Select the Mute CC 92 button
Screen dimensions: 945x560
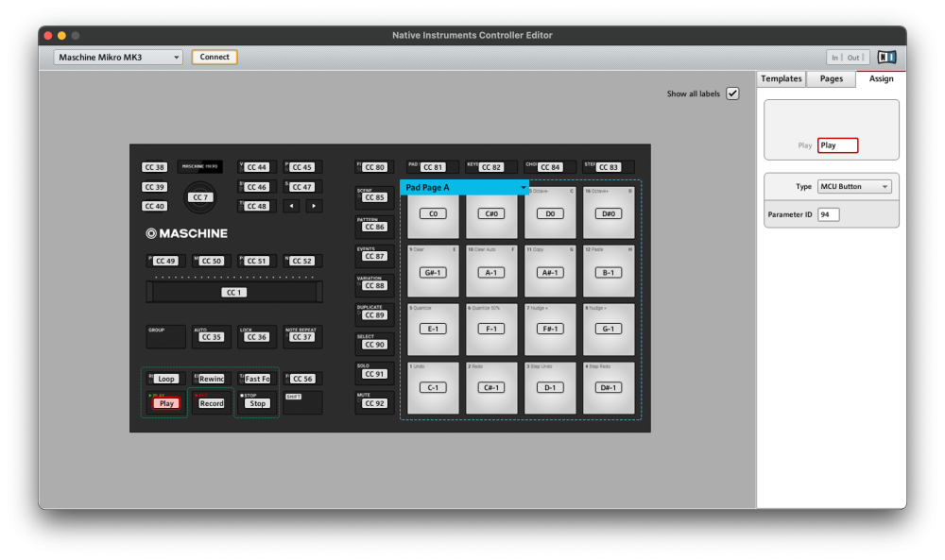click(374, 403)
